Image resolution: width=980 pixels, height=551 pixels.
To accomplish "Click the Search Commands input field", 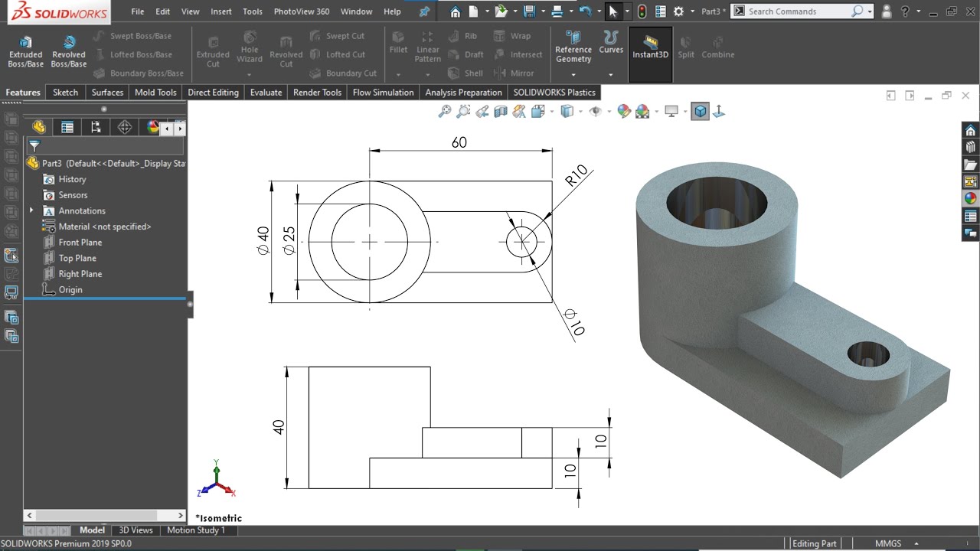I will click(798, 11).
